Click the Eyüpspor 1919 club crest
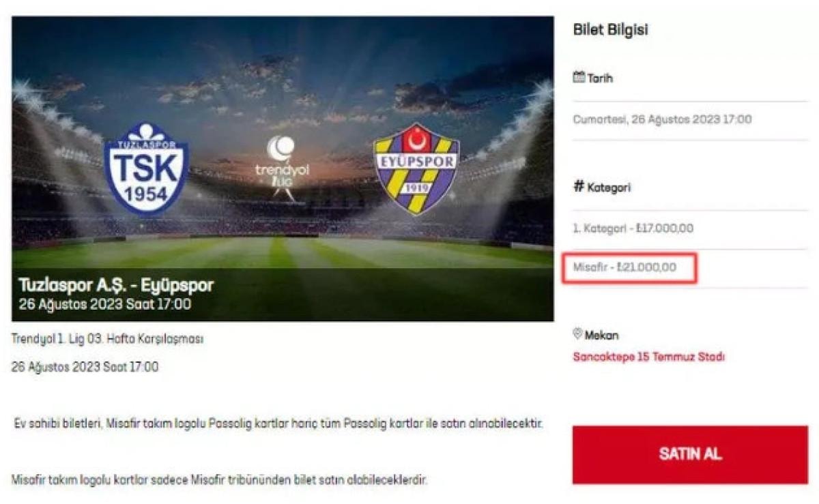 pyautogui.click(x=417, y=168)
